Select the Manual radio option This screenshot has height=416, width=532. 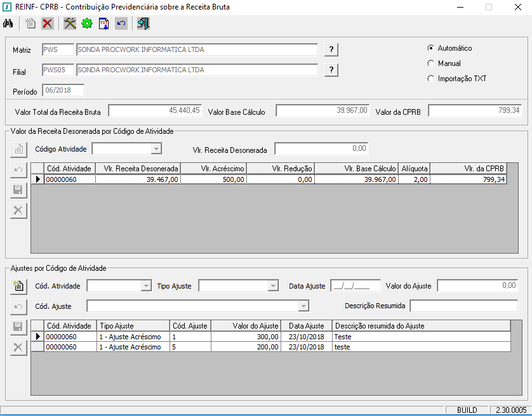click(431, 63)
